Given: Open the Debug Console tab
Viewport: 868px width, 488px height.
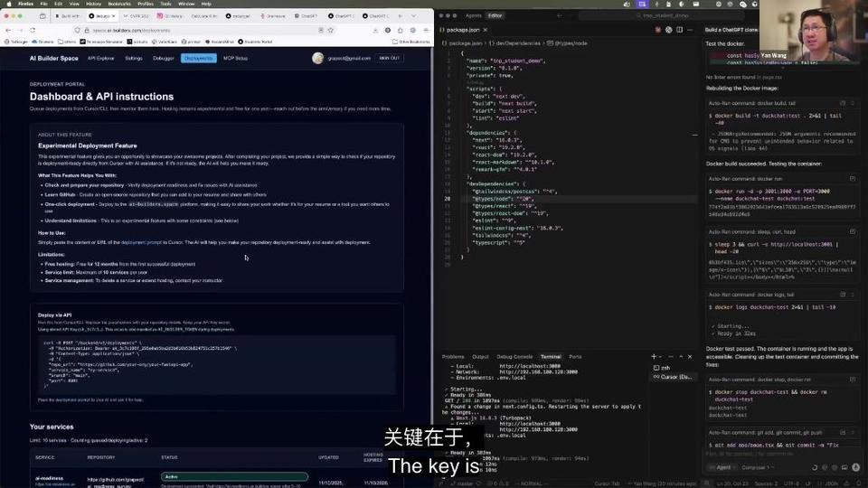Looking at the screenshot, I should click(x=514, y=357).
